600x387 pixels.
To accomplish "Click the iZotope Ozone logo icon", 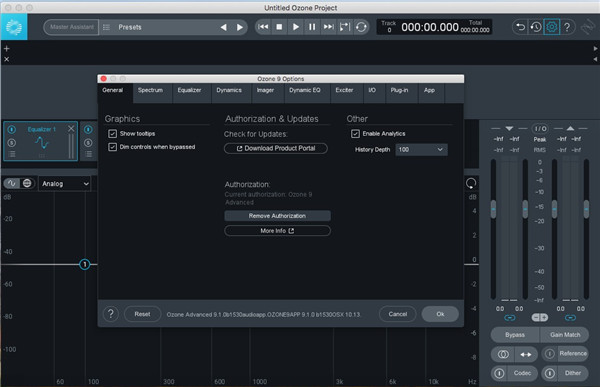I will pos(14,27).
